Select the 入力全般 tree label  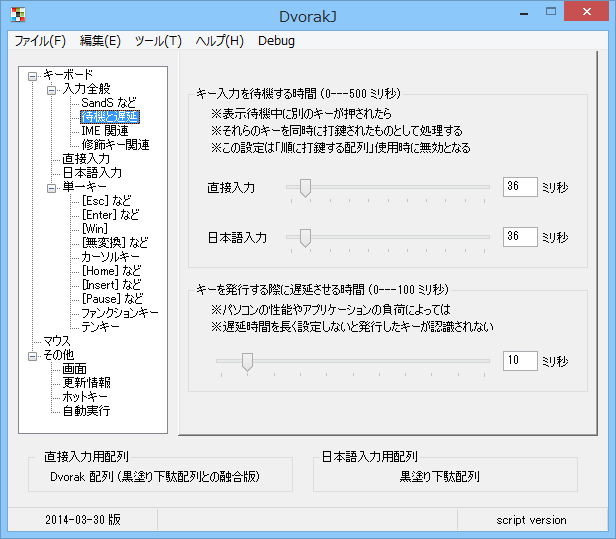point(86,89)
